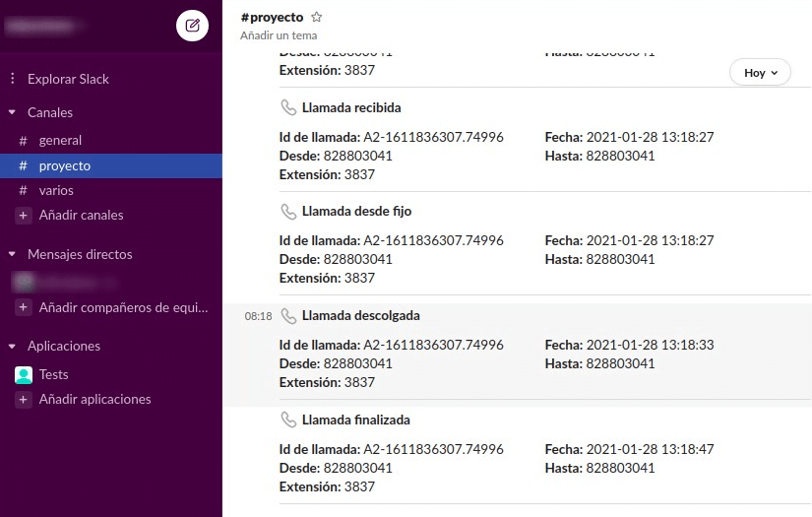Click the Tests app avatar icon
This screenshot has height=517, width=812.
pyautogui.click(x=24, y=374)
